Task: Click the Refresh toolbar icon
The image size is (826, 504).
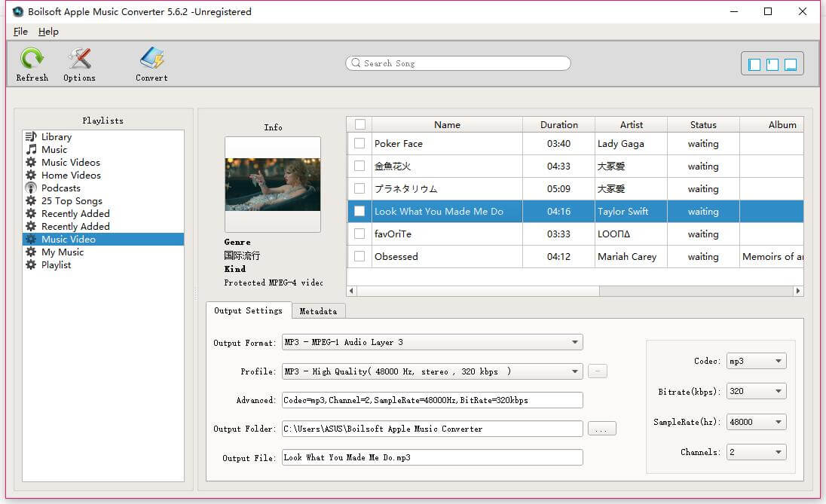Action: pyautogui.click(x=32, y=59)
